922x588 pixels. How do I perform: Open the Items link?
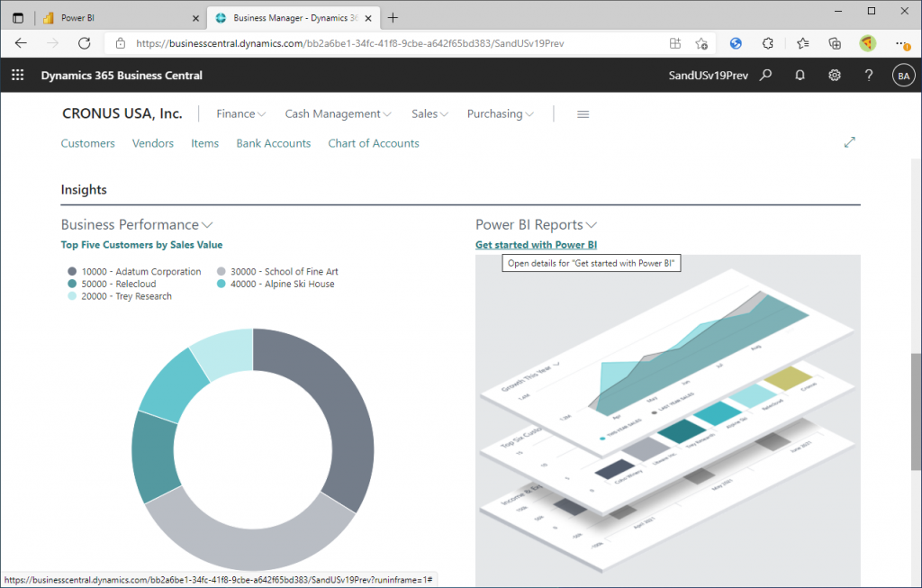tap(204, 143)
